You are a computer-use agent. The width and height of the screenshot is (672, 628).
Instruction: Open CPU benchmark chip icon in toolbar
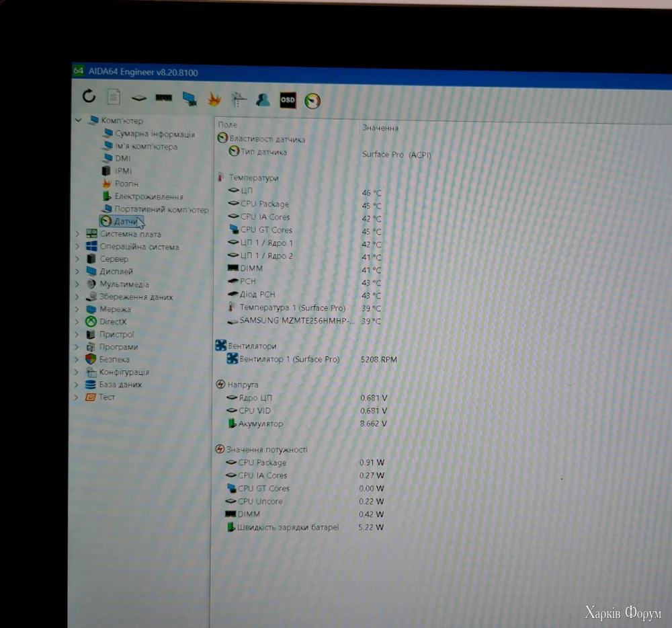point(139,98)
